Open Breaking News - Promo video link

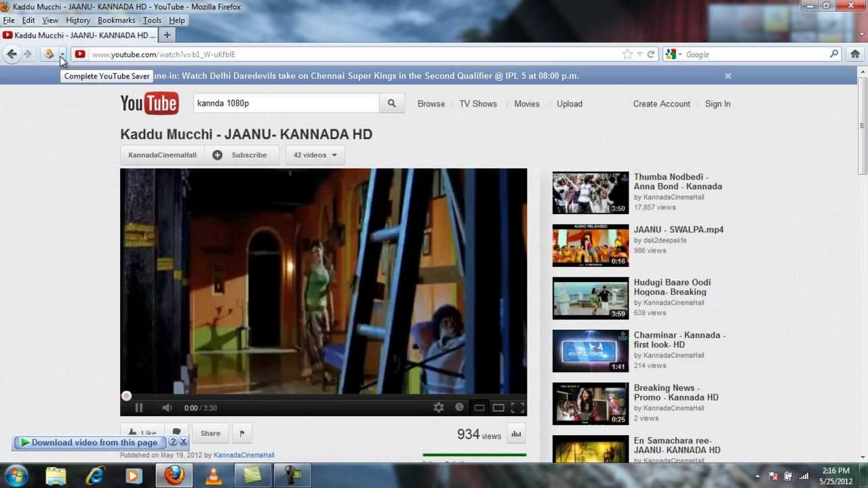676,392
